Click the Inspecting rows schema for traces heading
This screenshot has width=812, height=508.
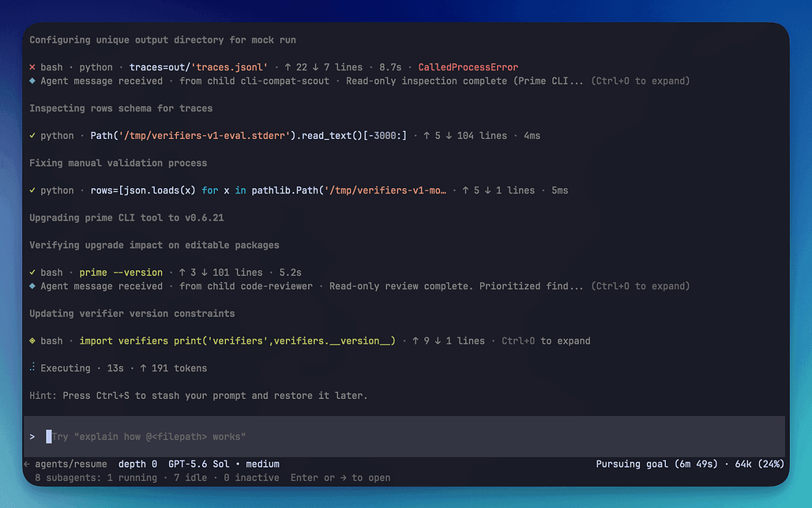tap(121, 108)
